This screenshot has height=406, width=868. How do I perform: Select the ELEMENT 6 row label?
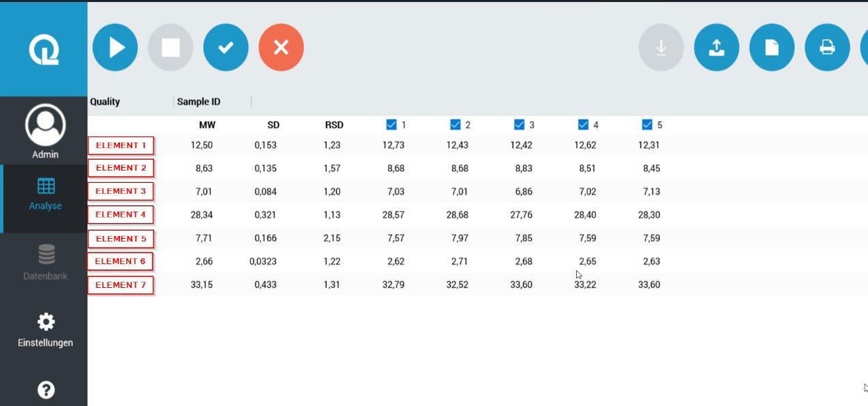(x=121, y=261)
